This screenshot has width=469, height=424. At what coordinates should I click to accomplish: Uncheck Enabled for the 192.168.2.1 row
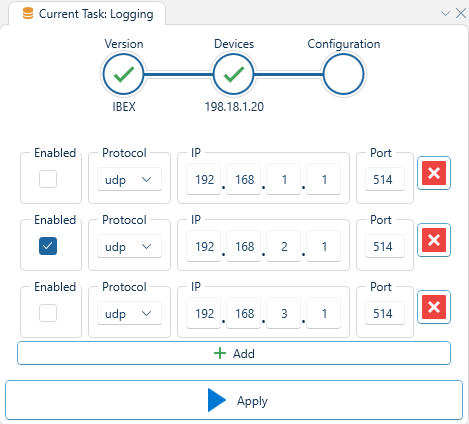click(x=48, y=246)
